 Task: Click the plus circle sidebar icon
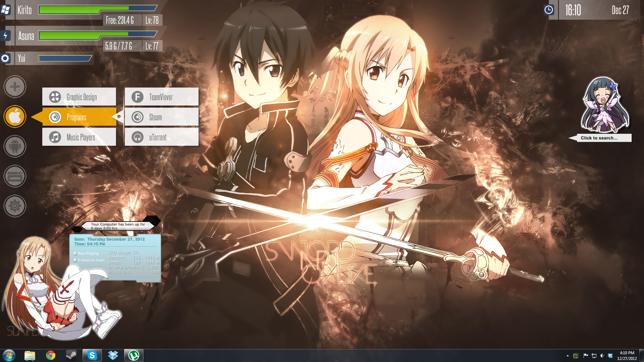tap(15, 87)
